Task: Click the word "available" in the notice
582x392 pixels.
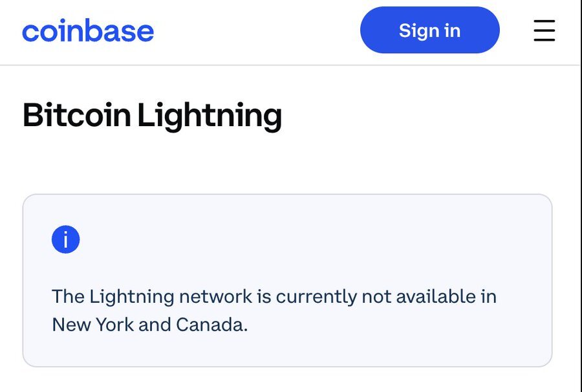Action: pyautogui.click(x=435, y=297)
